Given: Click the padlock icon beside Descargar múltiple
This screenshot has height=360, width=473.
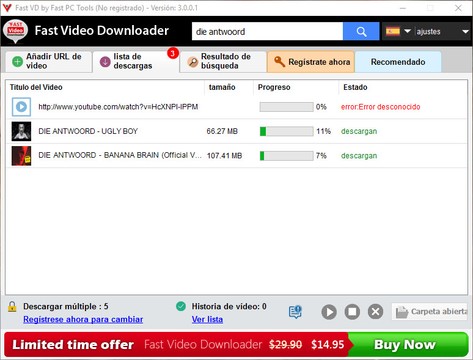Looking at the screenshot, I should [x=12, y=307].
